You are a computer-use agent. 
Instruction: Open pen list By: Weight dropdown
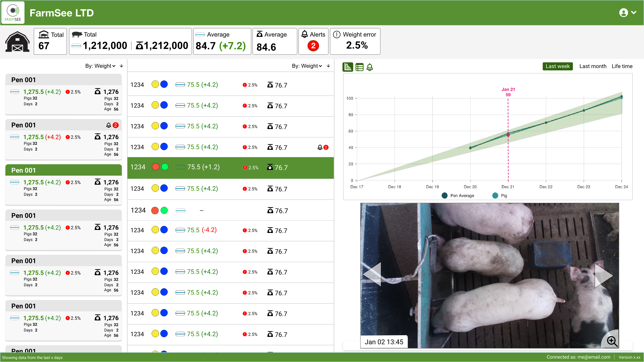point(100,66)
